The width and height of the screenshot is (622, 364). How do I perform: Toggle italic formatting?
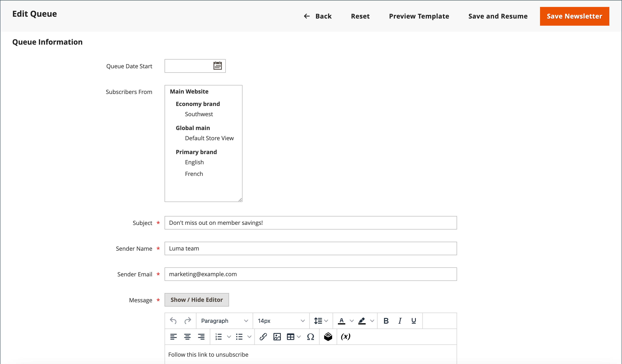[400, 321]
